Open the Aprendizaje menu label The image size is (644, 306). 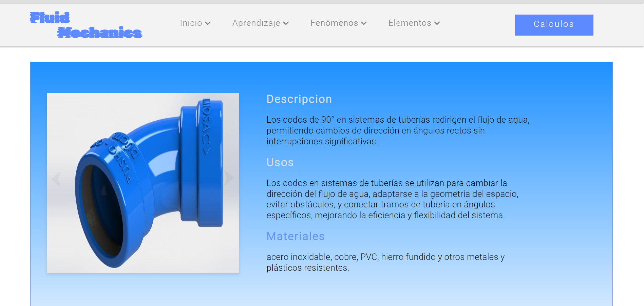tap(256, 23)
